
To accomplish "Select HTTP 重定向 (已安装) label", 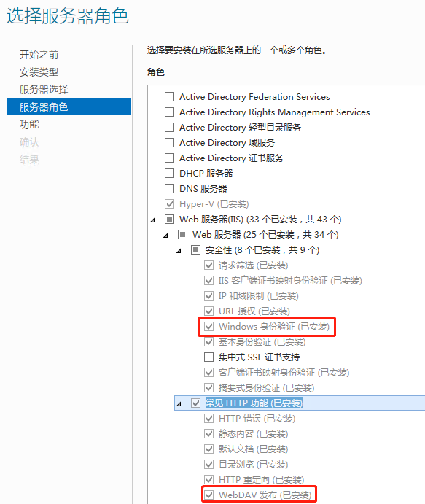I will pos(261,480).
